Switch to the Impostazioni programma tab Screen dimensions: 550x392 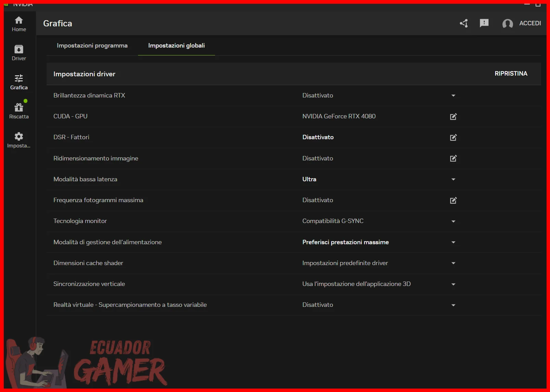pyautogui.click(x=92, y=45)
